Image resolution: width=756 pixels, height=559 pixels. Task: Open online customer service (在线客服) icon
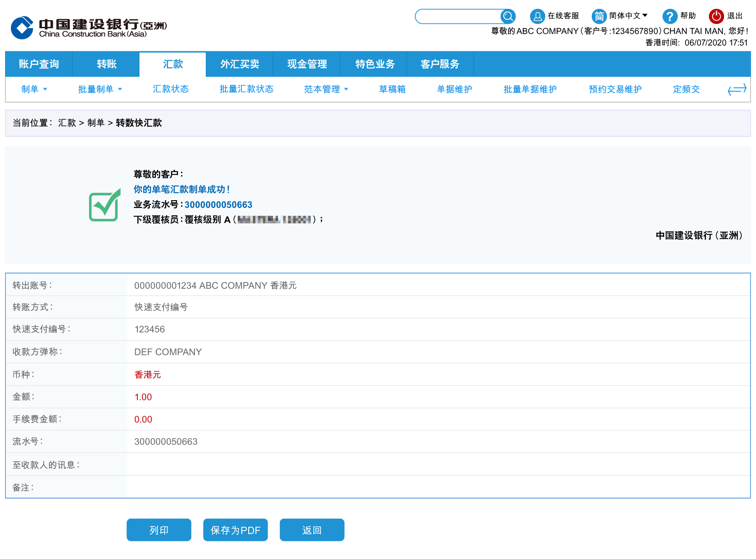point(537,16)
